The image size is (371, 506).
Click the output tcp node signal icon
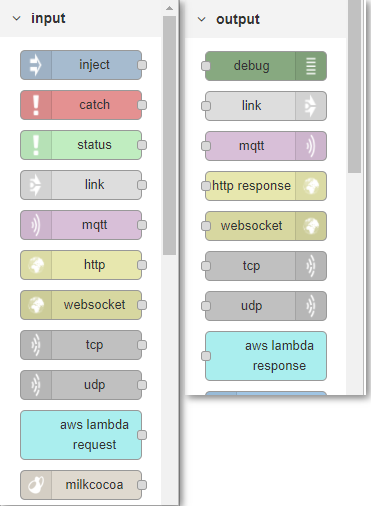point(311,266)
